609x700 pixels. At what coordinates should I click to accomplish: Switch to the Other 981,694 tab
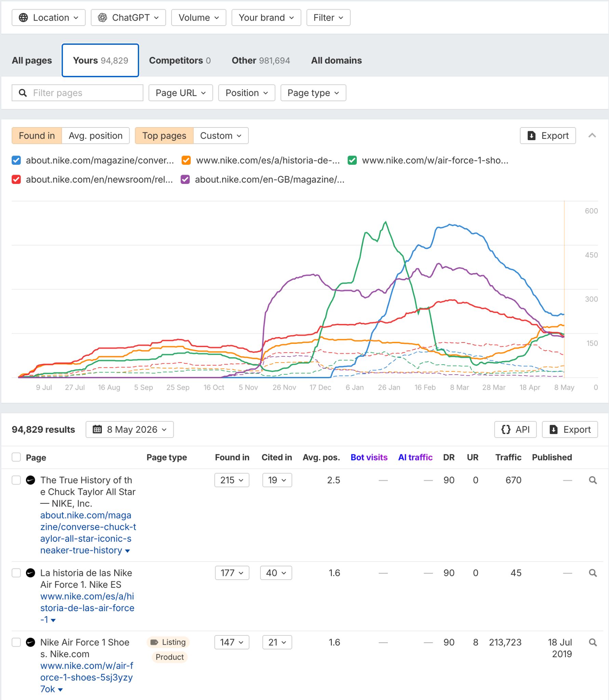tap(261, 60)
